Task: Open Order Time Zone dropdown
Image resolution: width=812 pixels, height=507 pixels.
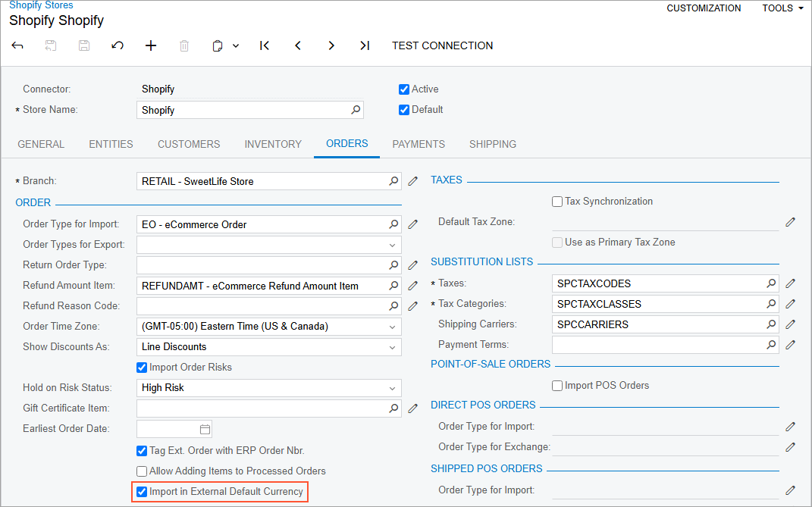Action: 392,327
